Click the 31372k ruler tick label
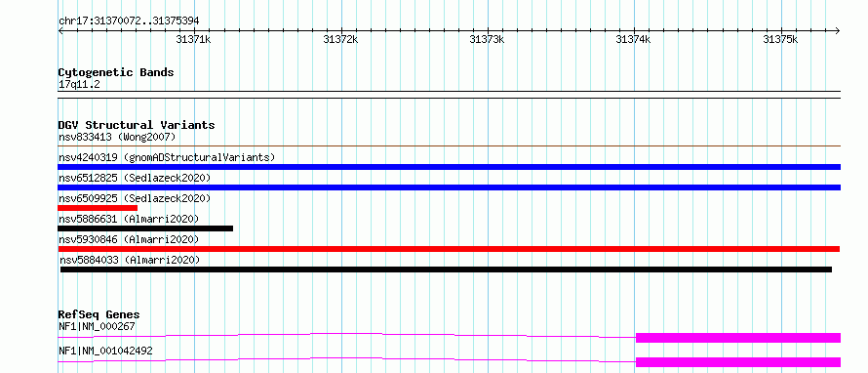Screen dimensions: 868x373 [x=340, y=39]
